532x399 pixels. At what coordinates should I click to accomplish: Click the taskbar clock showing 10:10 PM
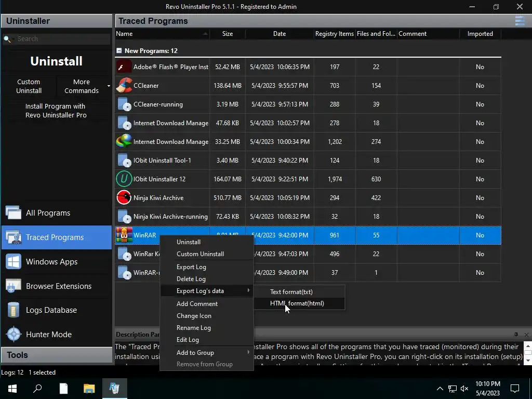[x=487, y=389]
